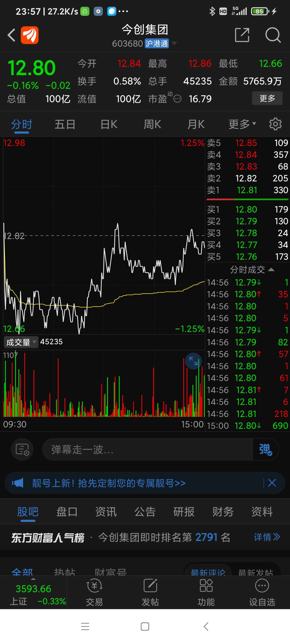Open 详情 link for popularity ranking
Screen dimensions: 290x644
(x=267, y=537)
